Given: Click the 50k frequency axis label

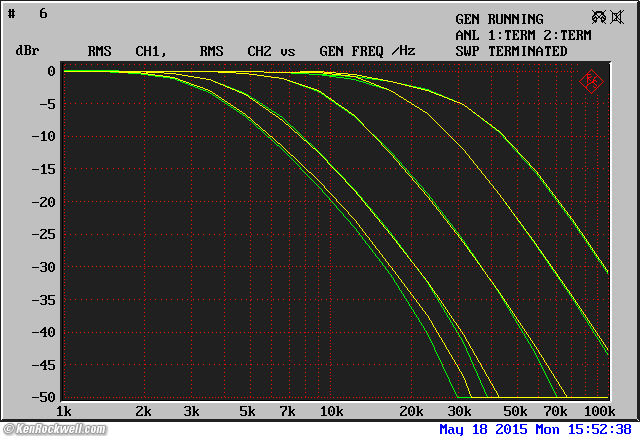Looking at the screenshot, I should 515,412.
